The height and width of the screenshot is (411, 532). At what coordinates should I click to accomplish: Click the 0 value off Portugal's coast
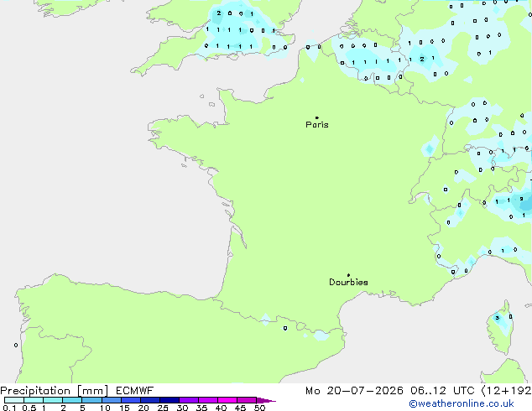pos(16,346)
